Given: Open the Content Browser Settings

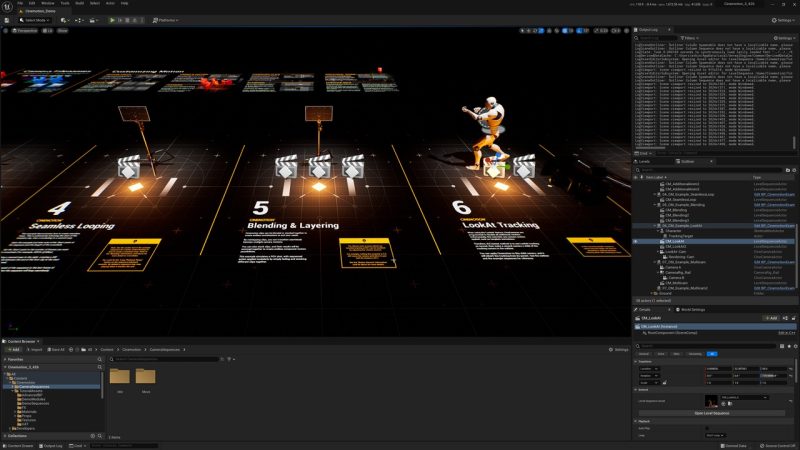Looking at the screenshot, I should [x=619, y=349].
